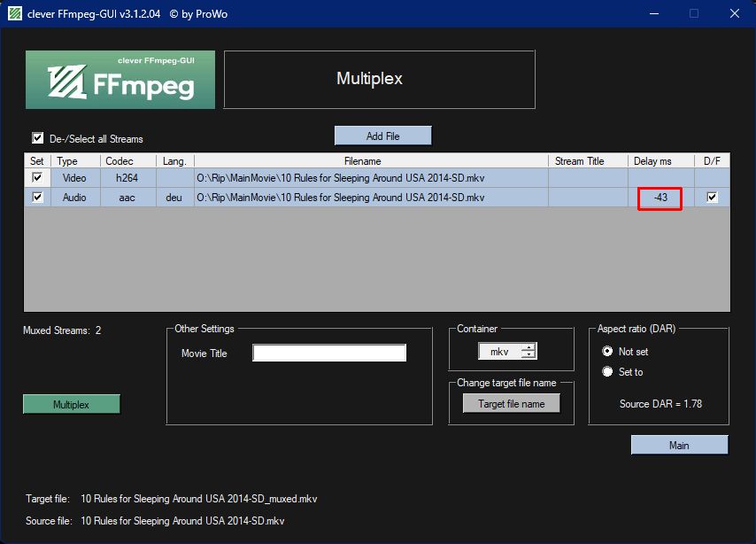The height and width of the screenshot is (544, 756).
Task: Click the deu language cell
Action: (x=175, y=198)
